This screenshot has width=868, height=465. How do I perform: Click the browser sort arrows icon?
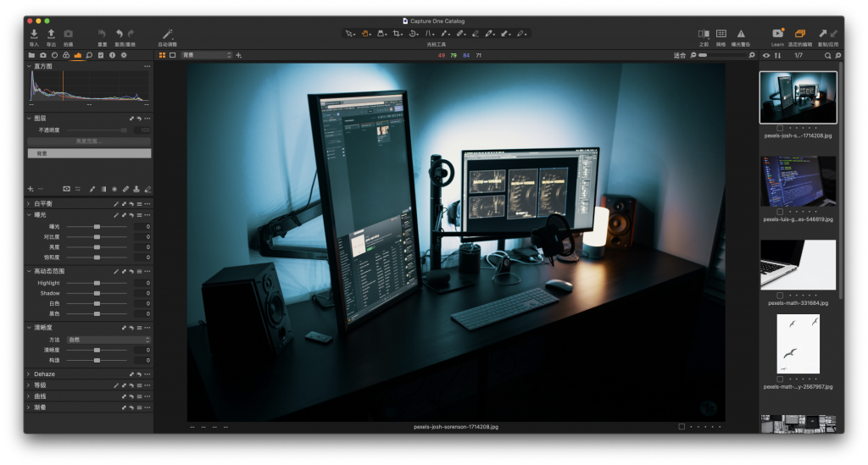(x=778, y=55)
